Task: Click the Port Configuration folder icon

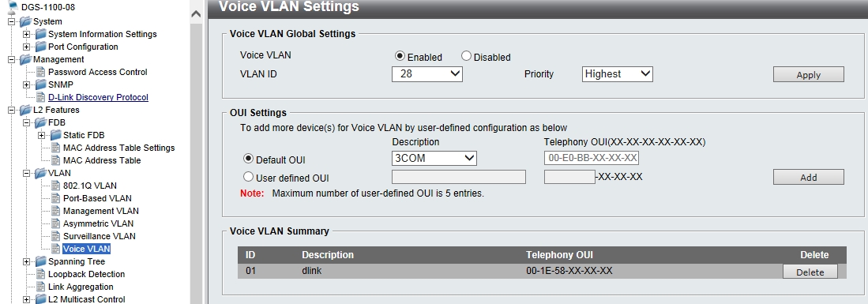Action: [x=40, y=47]
